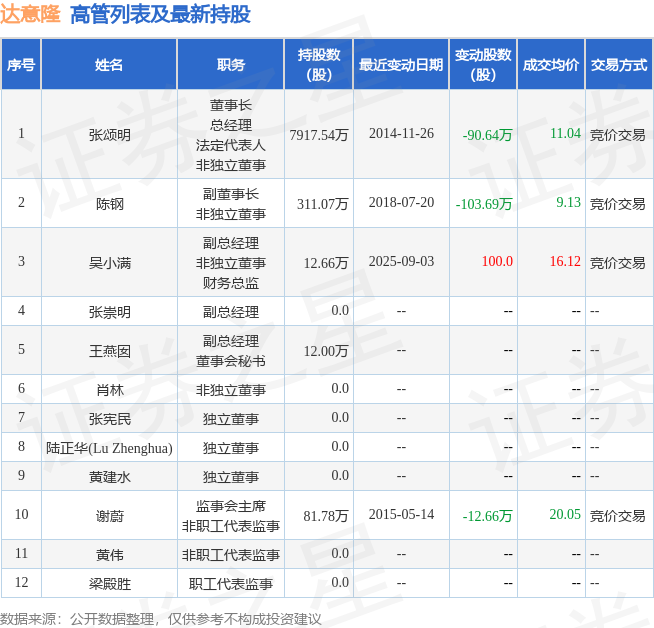Click the name 肖林
654x628 pixels.
click(110, 390)
